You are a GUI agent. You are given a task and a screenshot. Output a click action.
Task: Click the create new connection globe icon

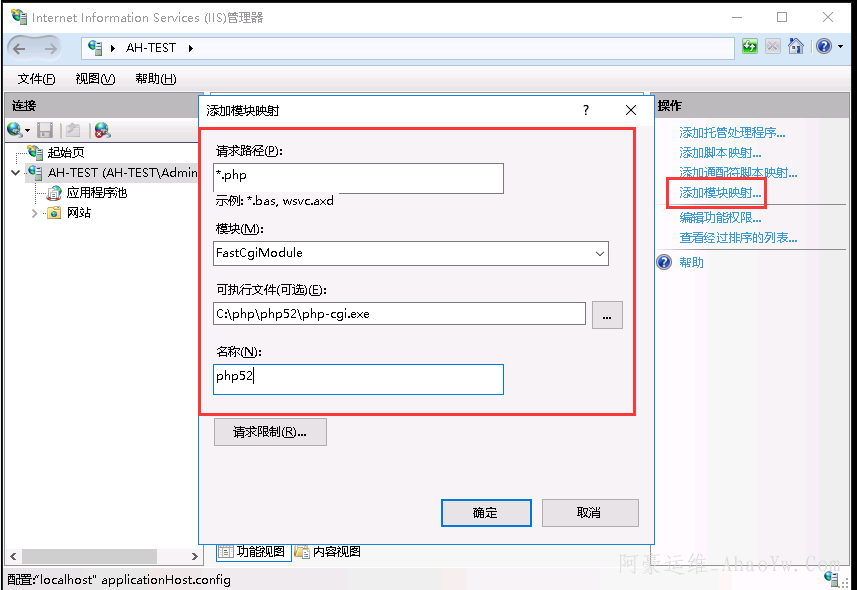[x=15, y=130]
